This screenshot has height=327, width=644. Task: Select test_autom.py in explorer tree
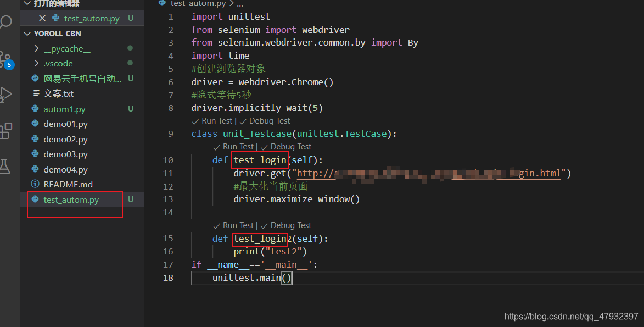pos(71,200)
